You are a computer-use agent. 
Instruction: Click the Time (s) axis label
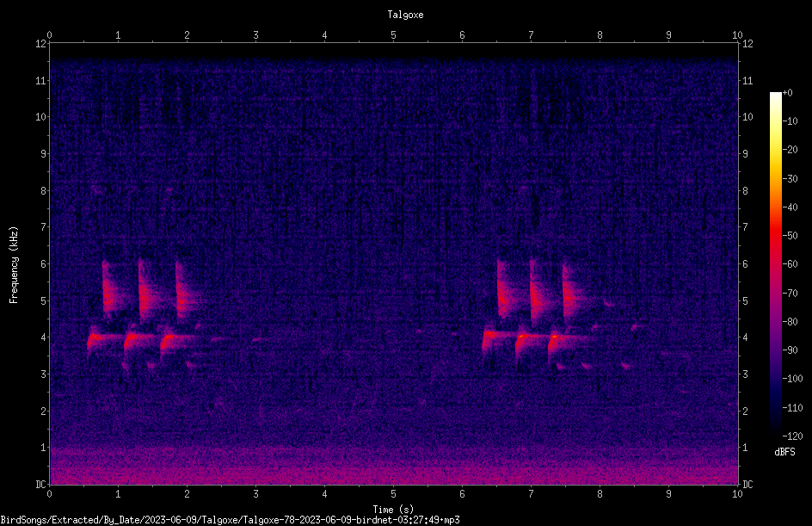[x=394, y=510]
